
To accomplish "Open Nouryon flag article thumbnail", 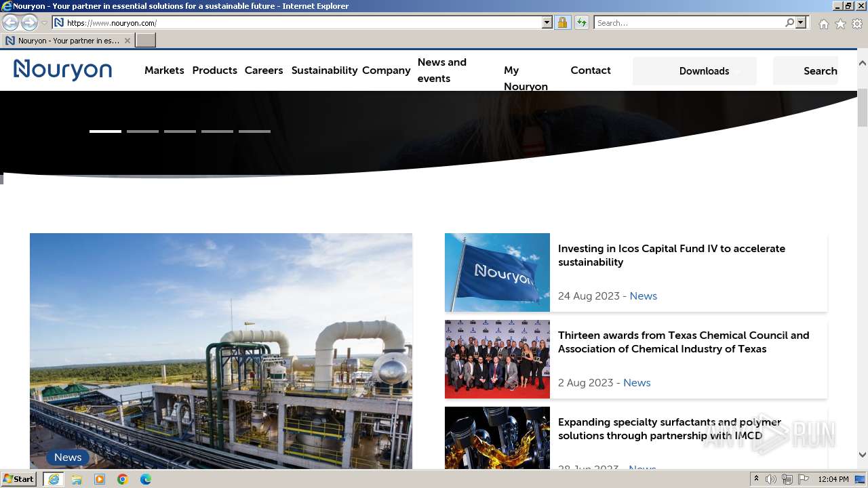I will (497, 272).
